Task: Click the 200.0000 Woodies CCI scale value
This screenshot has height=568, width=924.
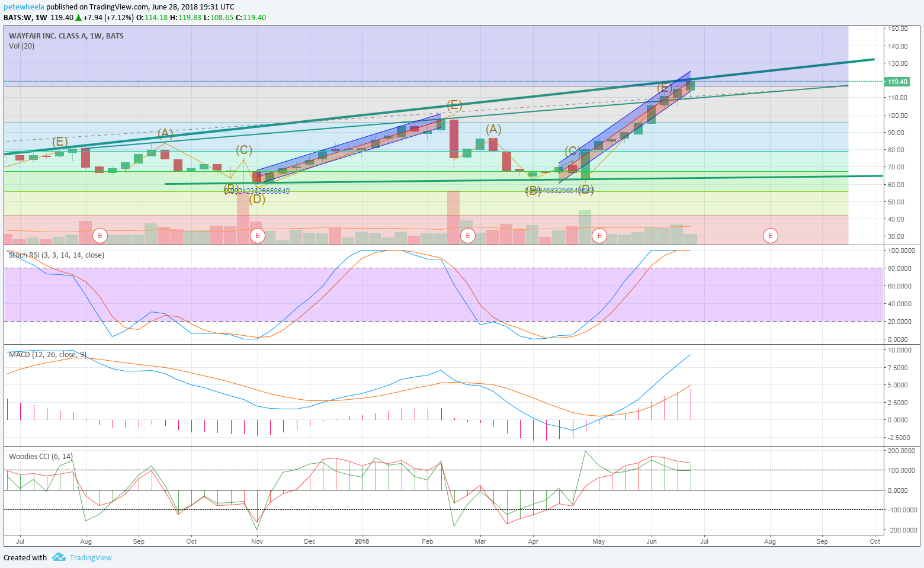Action: coord(901,451)
